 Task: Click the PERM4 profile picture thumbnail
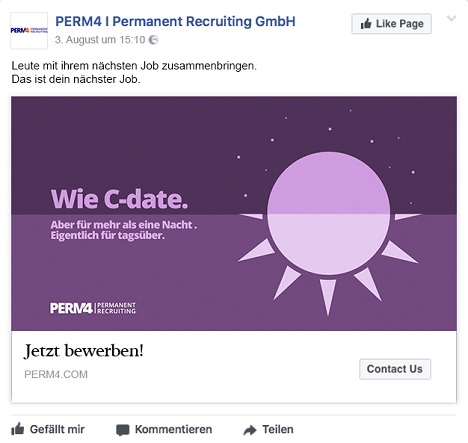(x=29, y=31)
